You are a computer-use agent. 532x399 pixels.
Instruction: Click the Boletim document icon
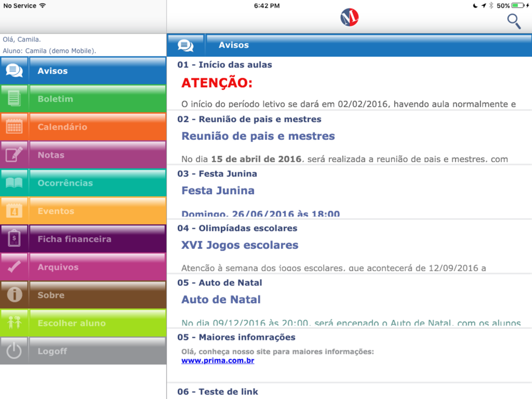[x=14, y=99]
